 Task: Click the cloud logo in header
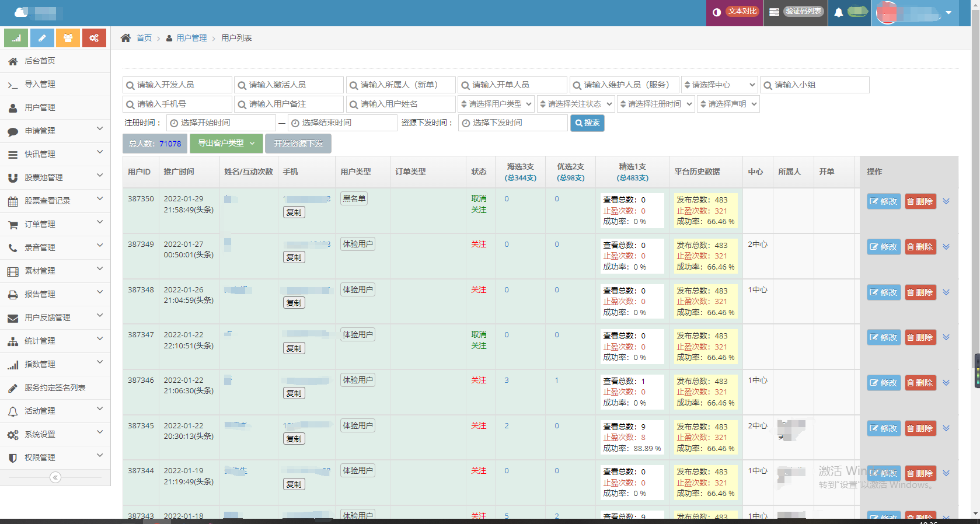pos(22,12)
